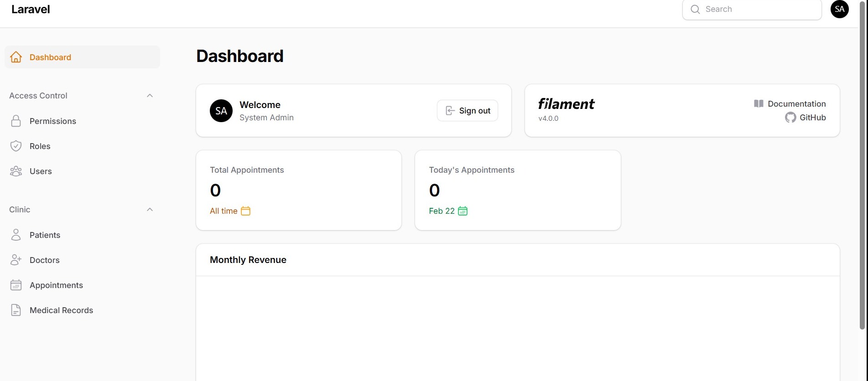This screenshot has height=381, width=868.
Task: Collapse the Access Control section chevron
Action: 150,96
